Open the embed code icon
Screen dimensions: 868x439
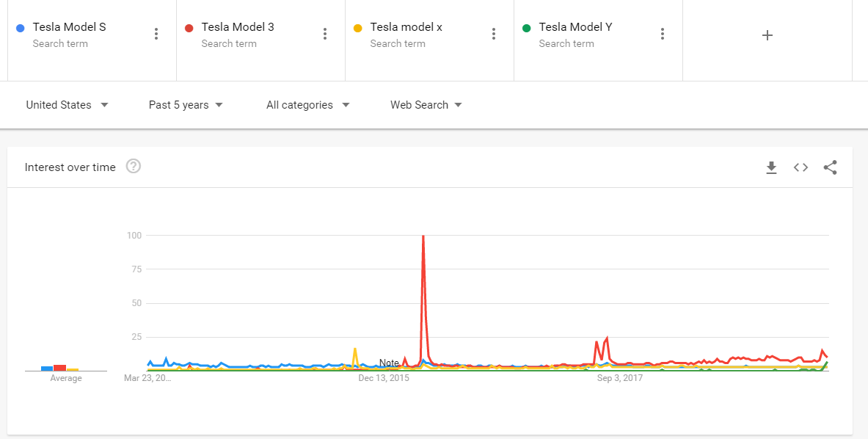point(800,167)
